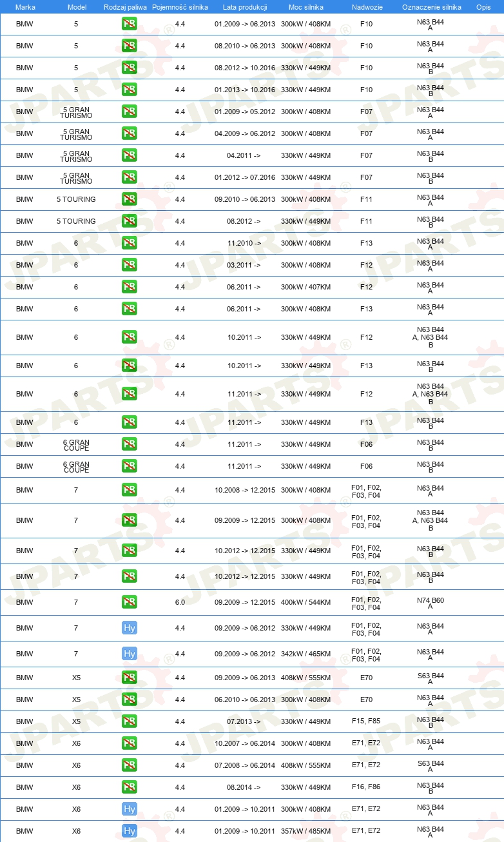
Task: Click the Opis column header
Action: [x=483, y=7]
